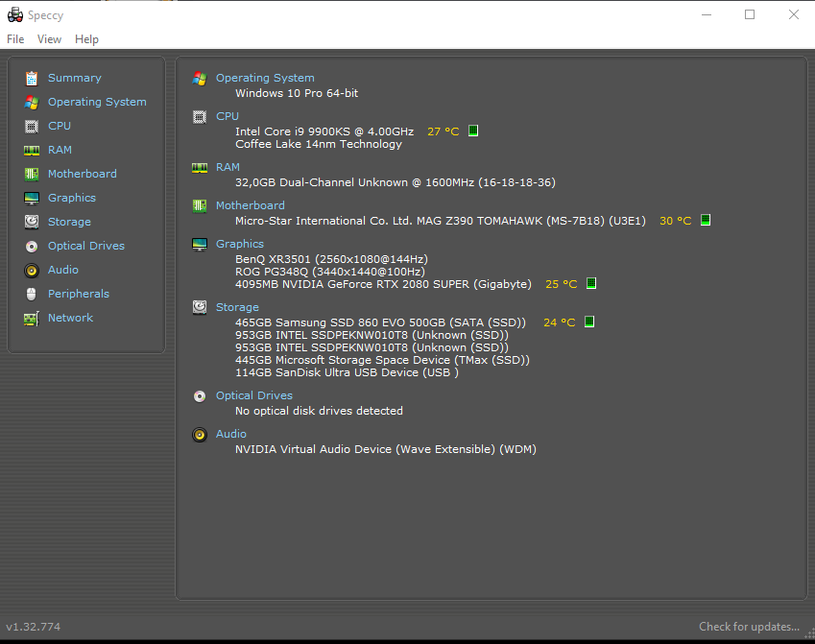Click the memory icon beside RAM heading
Image resolution: width=815 pixels, height=644 pixels.
pos(200,167)
